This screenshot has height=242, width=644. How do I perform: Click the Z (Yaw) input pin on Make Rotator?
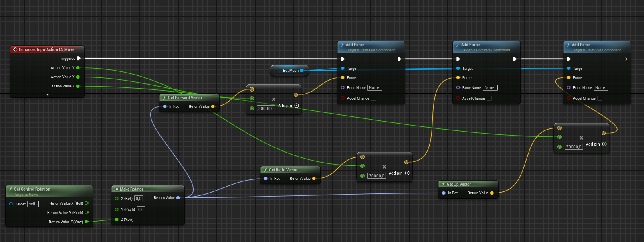pos(117,220)
